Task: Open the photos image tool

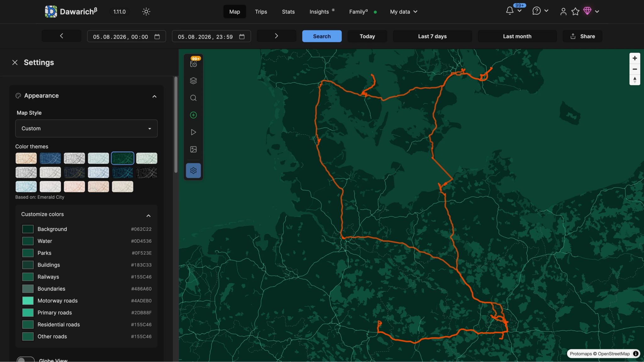Action: [193, 149]
